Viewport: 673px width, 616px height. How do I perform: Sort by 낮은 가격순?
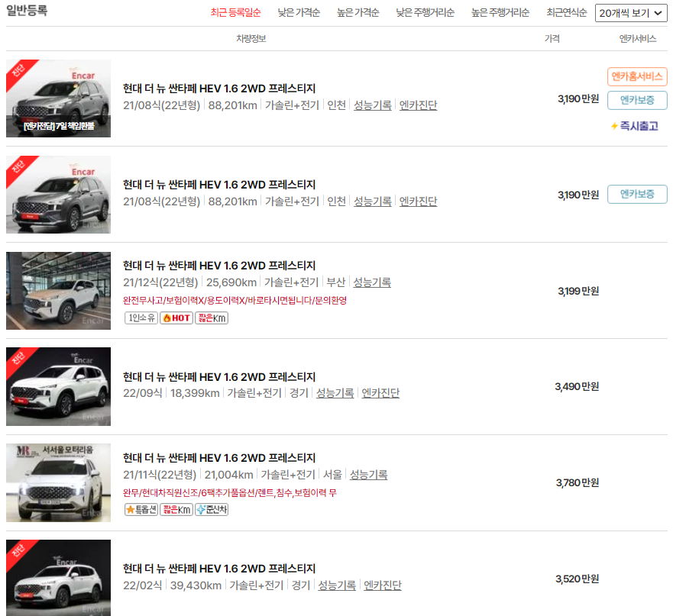(x=299, y=13)
